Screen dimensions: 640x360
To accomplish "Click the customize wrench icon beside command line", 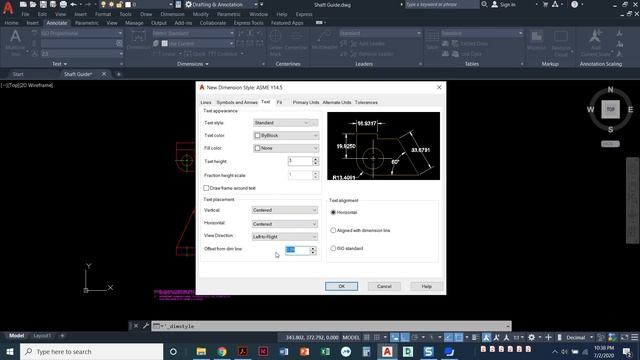I will pos(146,326).
